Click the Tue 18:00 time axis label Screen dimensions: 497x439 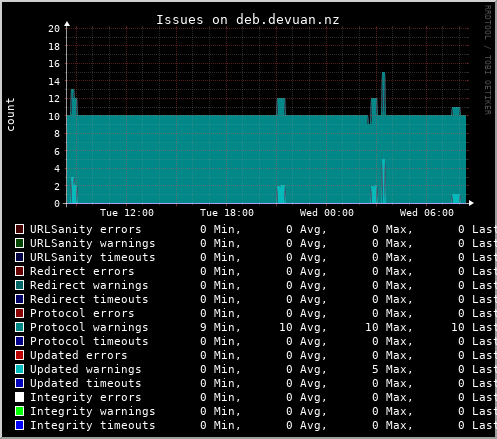click(x=227, y=213)
